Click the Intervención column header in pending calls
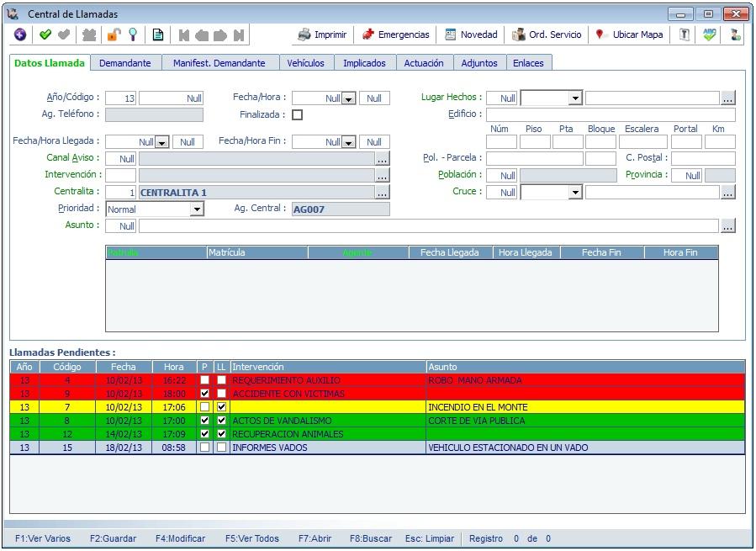This screenshot has height=551, width=756. [x=328, y=367]
